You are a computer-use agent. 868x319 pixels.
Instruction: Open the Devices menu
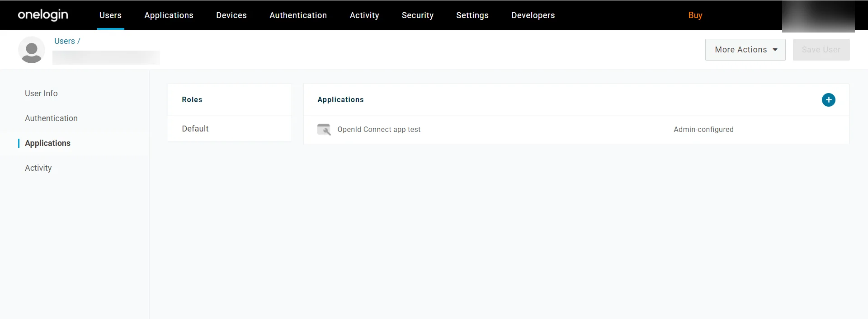[231, 15]
